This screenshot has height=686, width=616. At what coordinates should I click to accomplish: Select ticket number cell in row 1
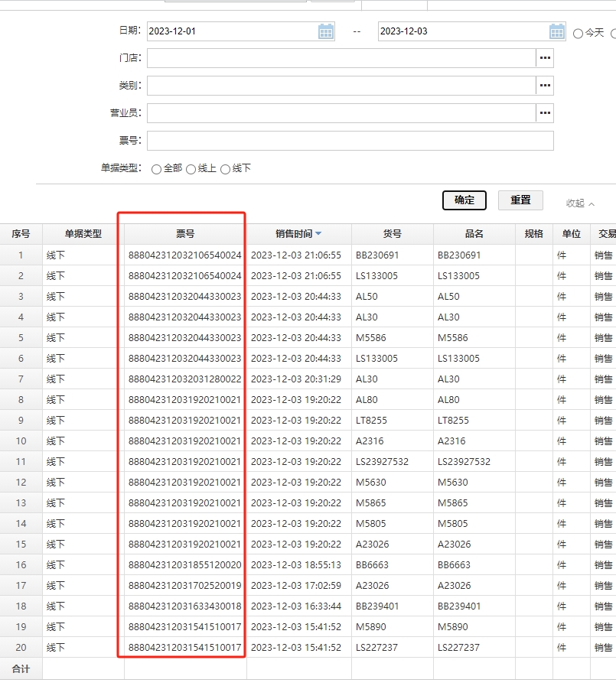[184, 255]
